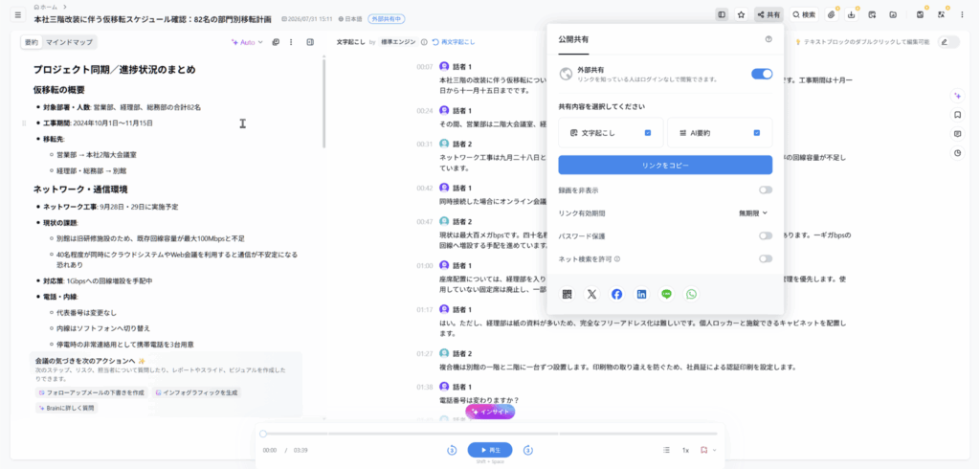Viewport: 980px width, 469px height.
Task: Click the リンクをコピー button
Action: tap(665, 165)
